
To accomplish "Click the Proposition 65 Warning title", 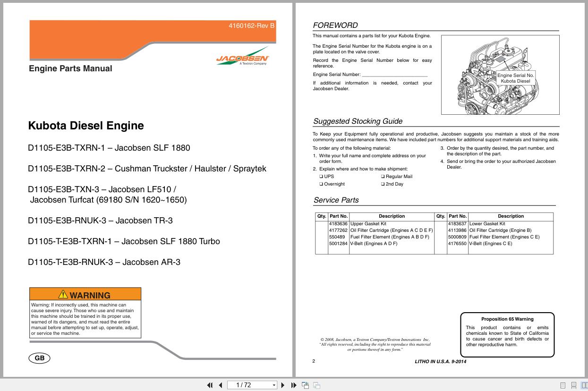I will pyautogui.click(x=507, y=319).
